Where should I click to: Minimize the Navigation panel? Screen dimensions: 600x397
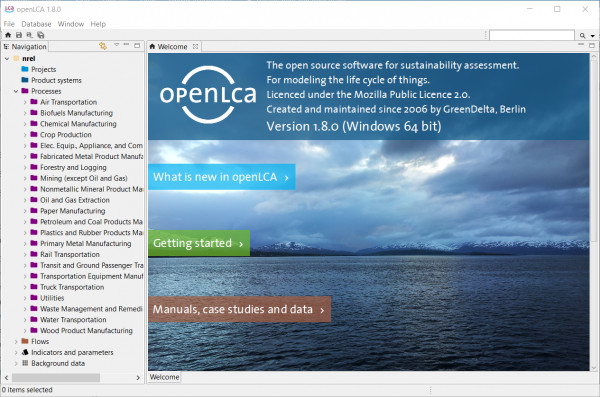coord(126,45)
